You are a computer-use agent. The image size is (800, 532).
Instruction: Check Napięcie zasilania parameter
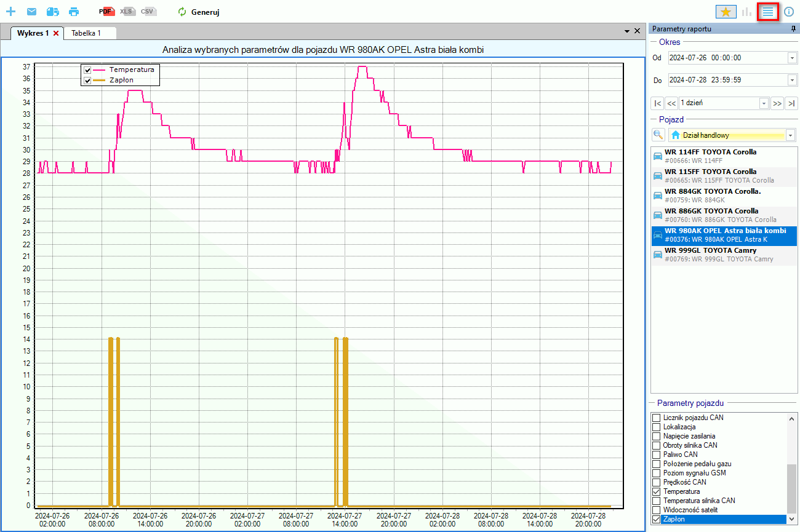(x=656, y=436)
